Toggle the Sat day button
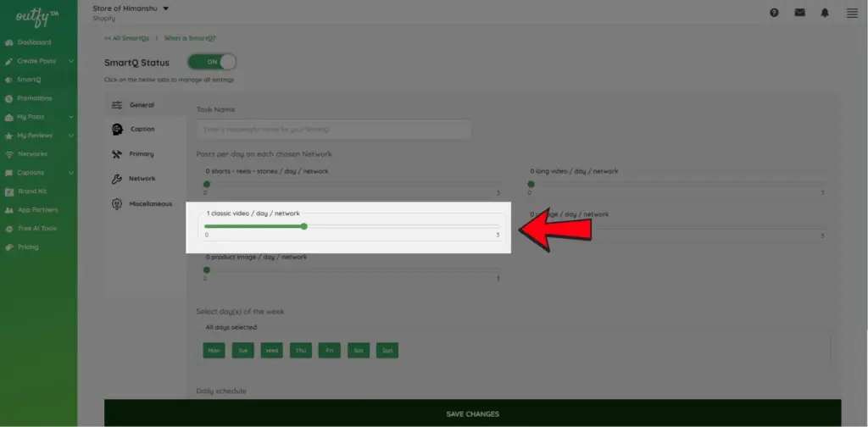The width and height of the screenshot is (868, 427). 359,350
